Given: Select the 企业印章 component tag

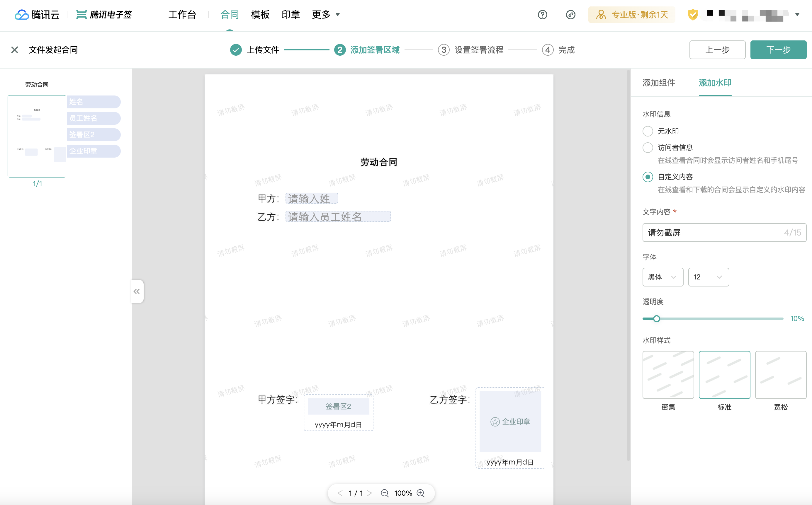Looking at the screenshot, I should tap(94, 151).
